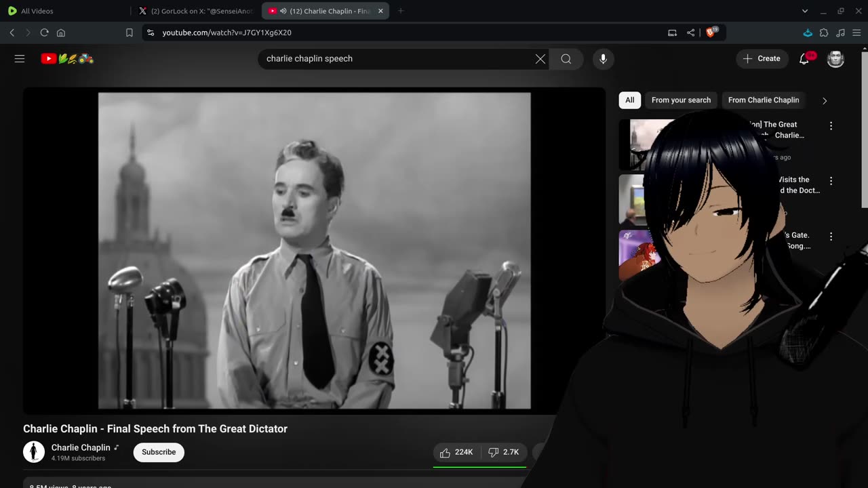
Task: Click the youtube.com address bar URL
Action: (227, 33)
